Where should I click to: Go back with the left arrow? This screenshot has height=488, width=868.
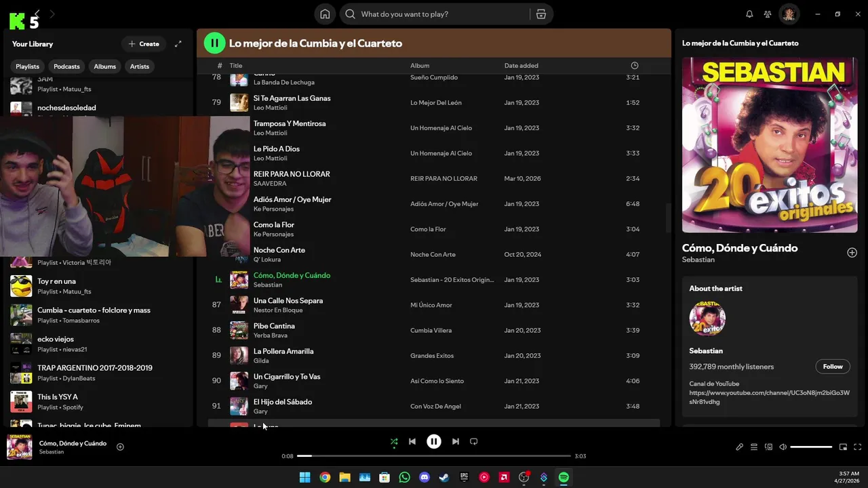37,14
